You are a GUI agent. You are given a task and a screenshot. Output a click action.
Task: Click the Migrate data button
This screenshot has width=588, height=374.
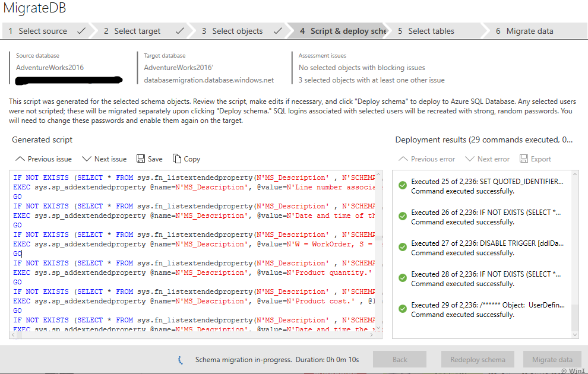pos(552,359)
